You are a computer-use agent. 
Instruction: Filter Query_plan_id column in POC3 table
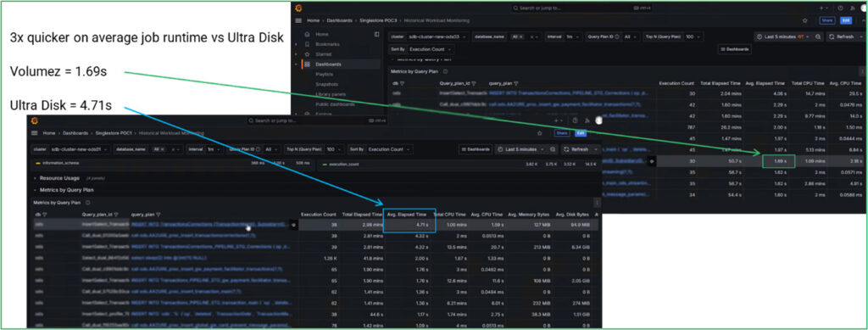[x=473, y=84]
